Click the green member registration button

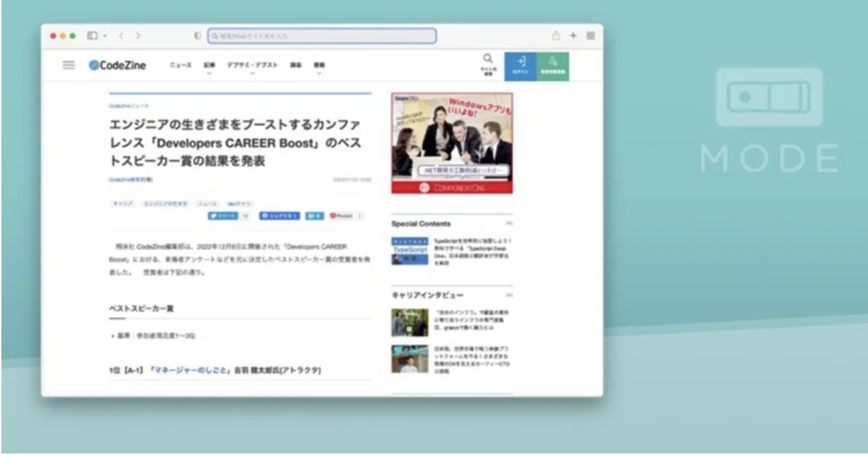point(553,66)
